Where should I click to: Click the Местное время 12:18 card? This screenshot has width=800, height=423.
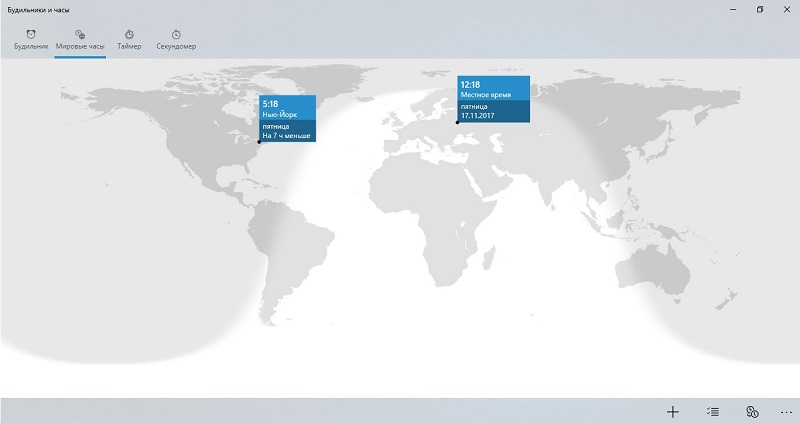[x=493, y=99]
